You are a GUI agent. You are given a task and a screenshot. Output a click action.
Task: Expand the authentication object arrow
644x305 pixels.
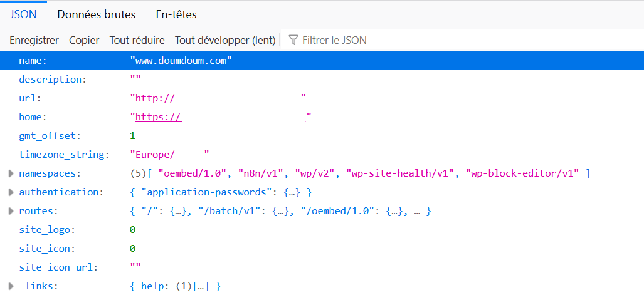click(11, 192)
